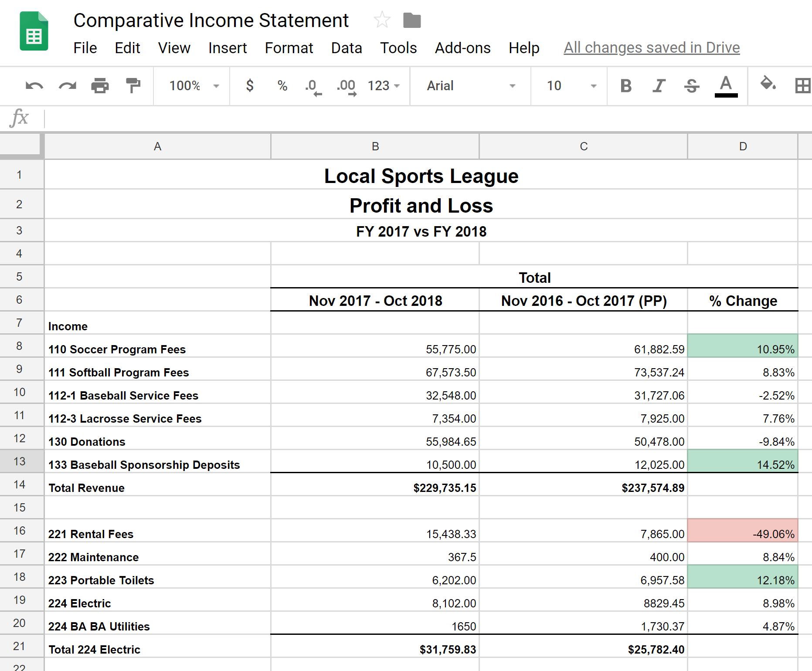The height and width of the screenshot is (671, 812).
Task: Select the Paint format tool
Action: click(x=133, y=86)
